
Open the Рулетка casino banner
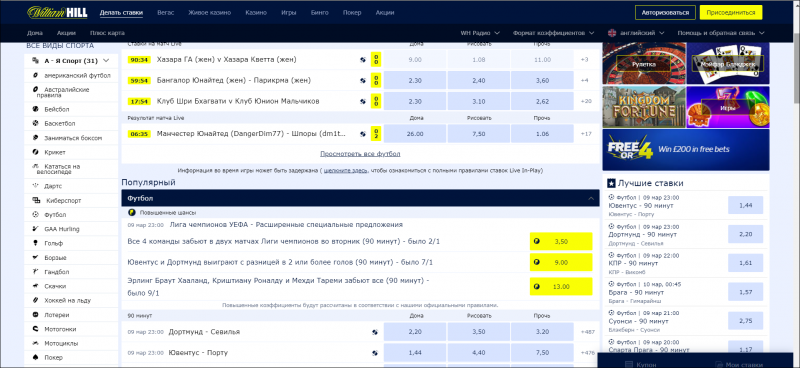click(644, 64)
